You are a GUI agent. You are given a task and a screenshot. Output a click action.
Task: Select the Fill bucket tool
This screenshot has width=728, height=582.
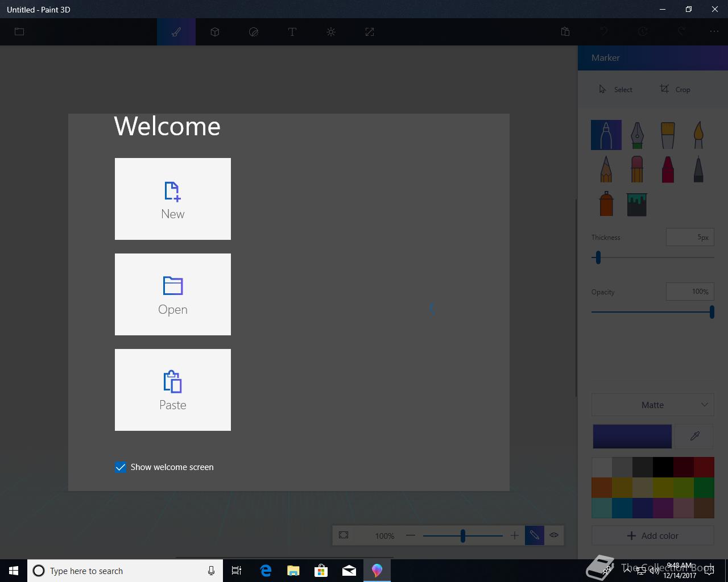637,204
